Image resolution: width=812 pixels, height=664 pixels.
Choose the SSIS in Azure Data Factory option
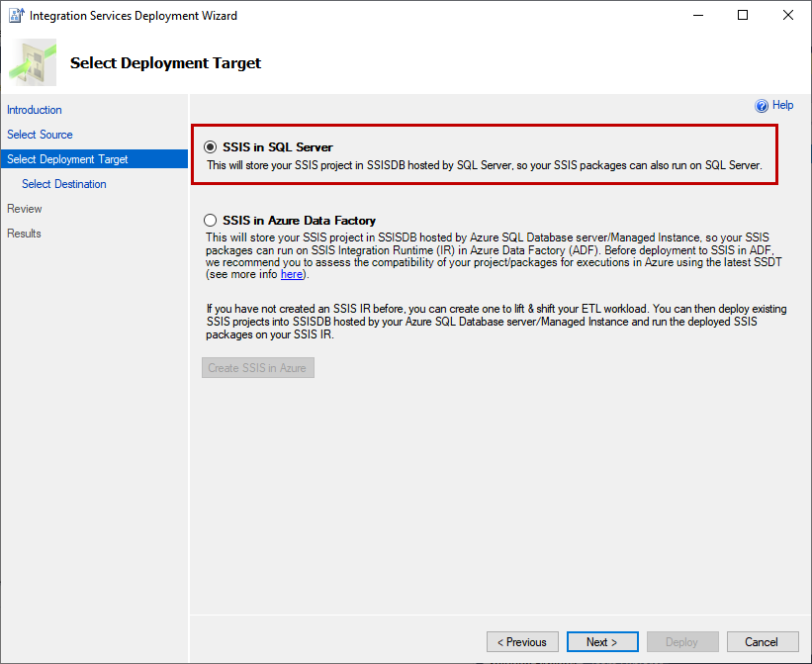click(x=211, y=220)
